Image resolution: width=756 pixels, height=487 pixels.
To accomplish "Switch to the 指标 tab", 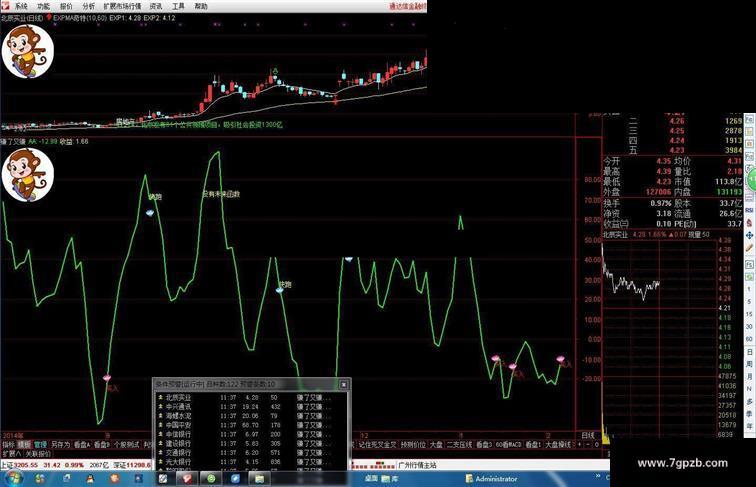I will tap(8, 445).
